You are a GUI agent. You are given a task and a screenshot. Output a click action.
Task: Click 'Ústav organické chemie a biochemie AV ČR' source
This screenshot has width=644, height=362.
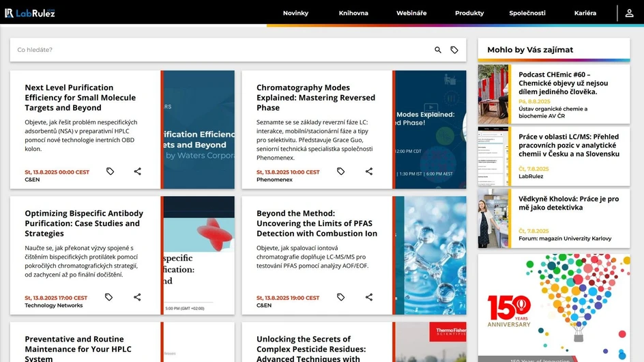tap(553, 112)
